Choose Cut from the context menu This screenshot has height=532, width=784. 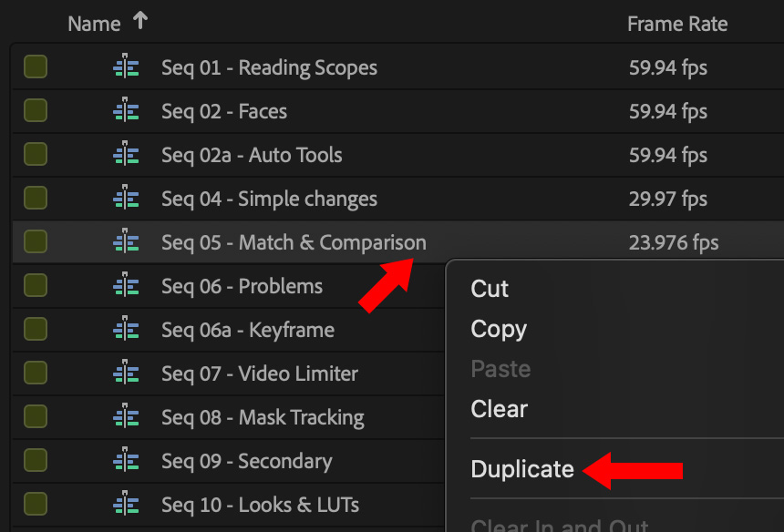(x=490, y=289)
